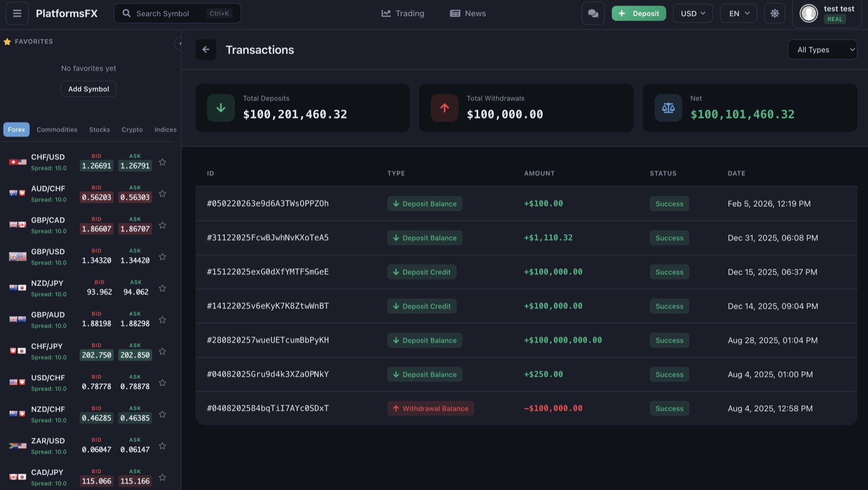Viewport: 868px width, 490px height.
Task: Open the test test account menu
Action: [x=827, y=13]
